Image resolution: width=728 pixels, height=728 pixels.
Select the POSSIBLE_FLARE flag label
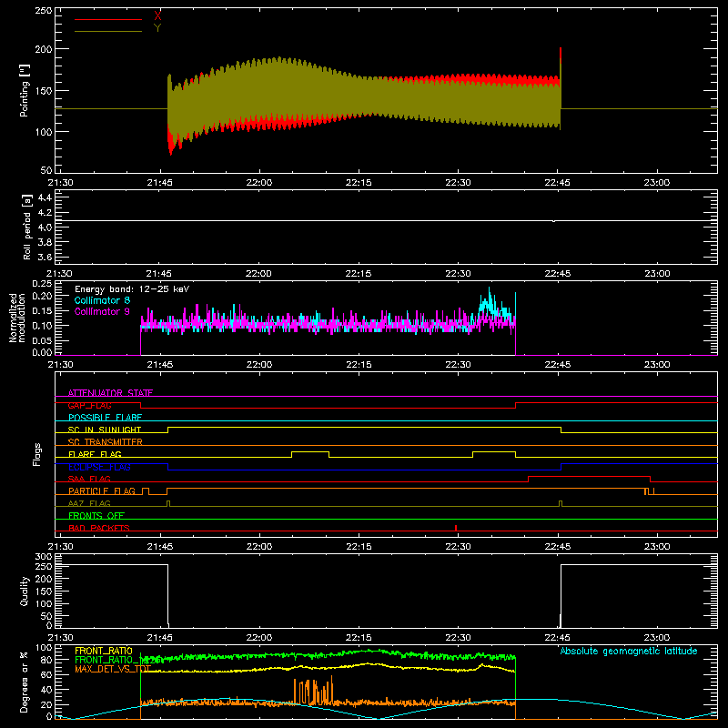(x=105, y=418)
